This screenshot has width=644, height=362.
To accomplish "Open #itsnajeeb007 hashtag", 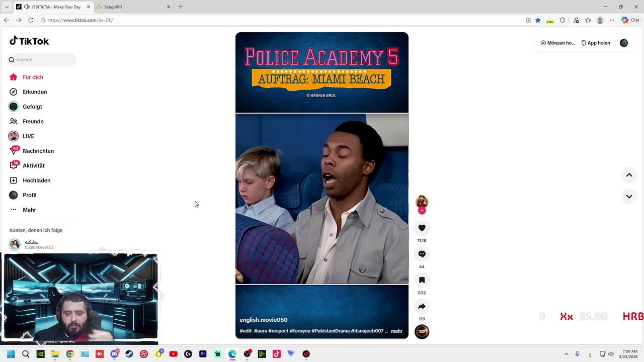I will [x=367, y=331].
